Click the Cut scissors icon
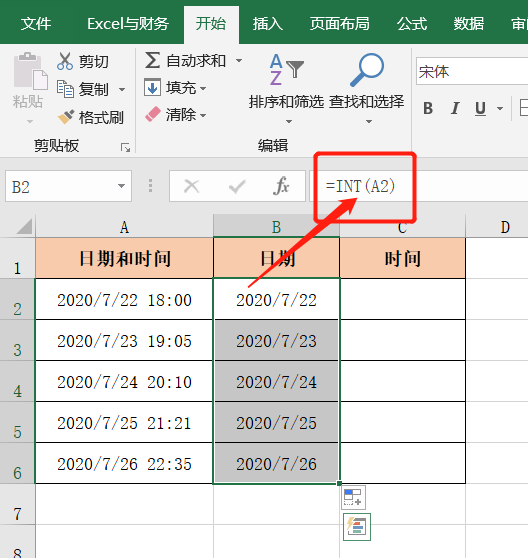Screen dimensions: 528x558 pos(65,61)
